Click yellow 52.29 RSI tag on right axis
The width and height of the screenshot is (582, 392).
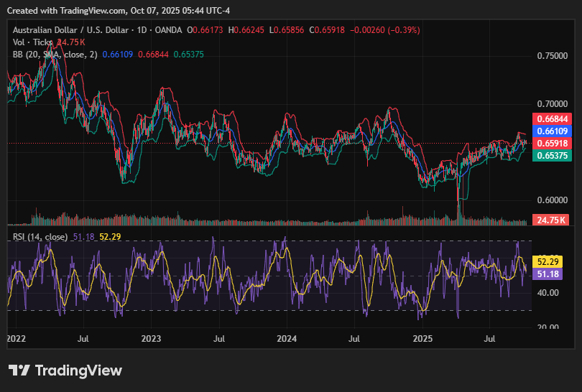550,262
